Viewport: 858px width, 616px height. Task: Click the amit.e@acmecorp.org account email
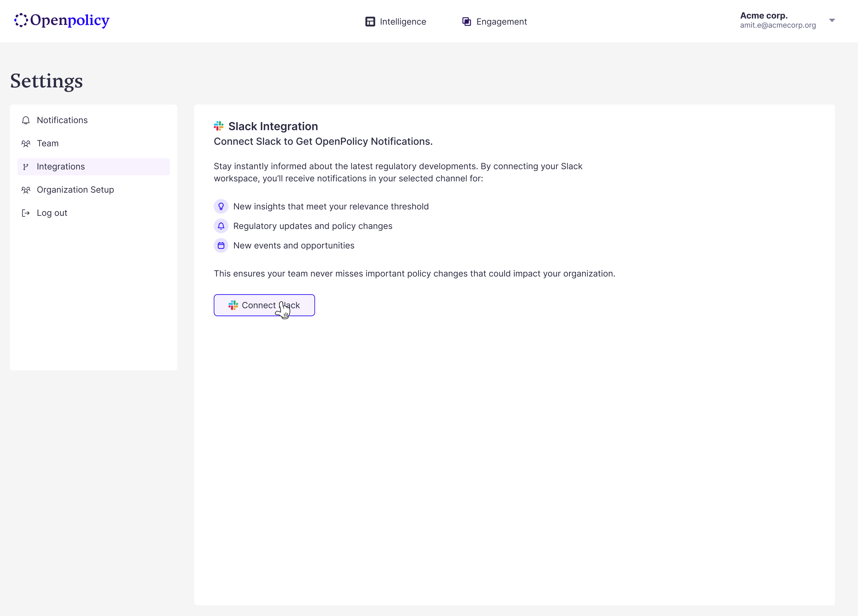pos(778,25)
